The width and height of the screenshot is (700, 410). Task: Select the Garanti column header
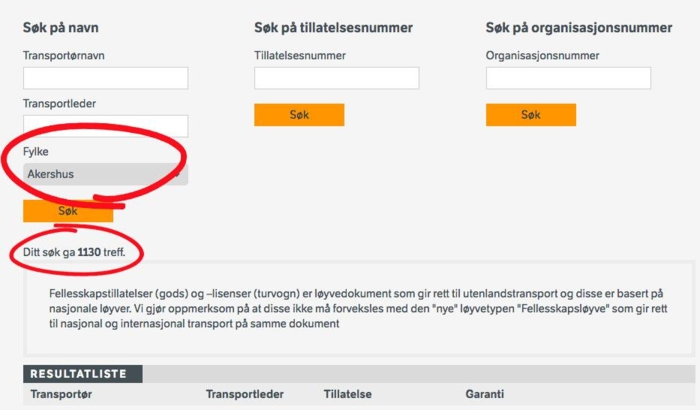coord(485,395)
